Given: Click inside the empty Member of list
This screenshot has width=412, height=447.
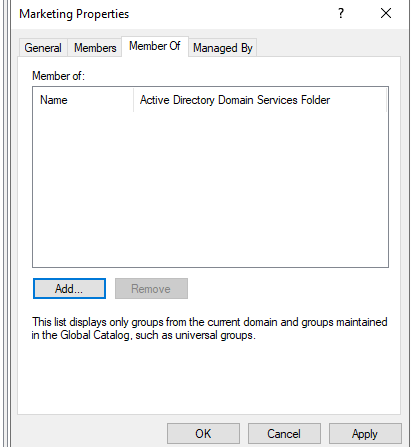Looking at the screenshot, I should (210, 189).
